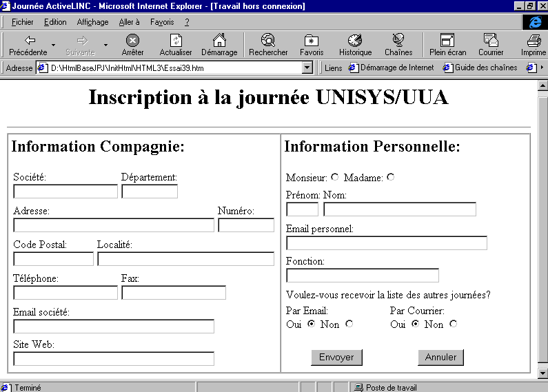The image size is (548, 392).
Task: Focus the Société input field
Action: (65, 192)
